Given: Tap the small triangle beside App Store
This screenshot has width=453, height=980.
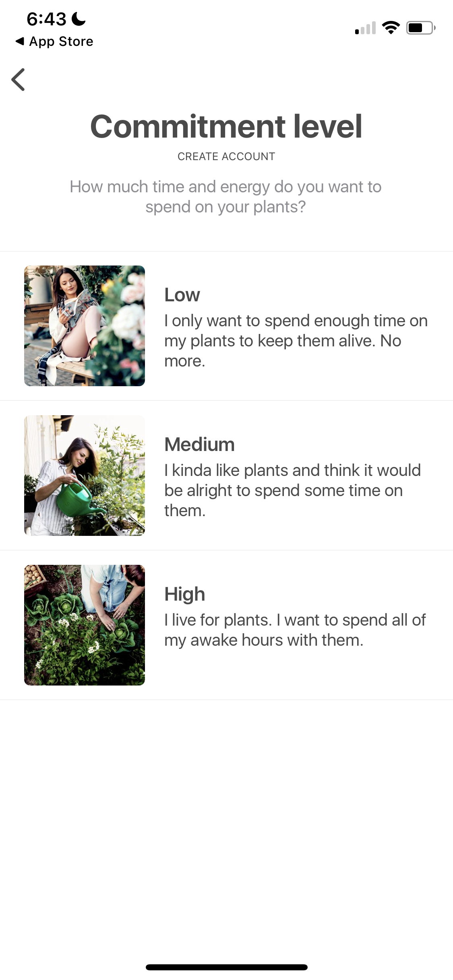Looking at the screenshot, I should tap(19, 41).
